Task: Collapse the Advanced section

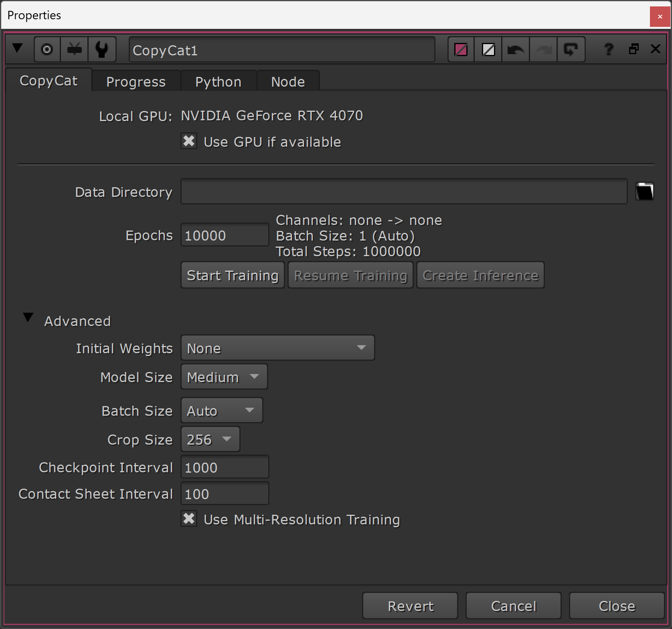Action: pos(27,318)
